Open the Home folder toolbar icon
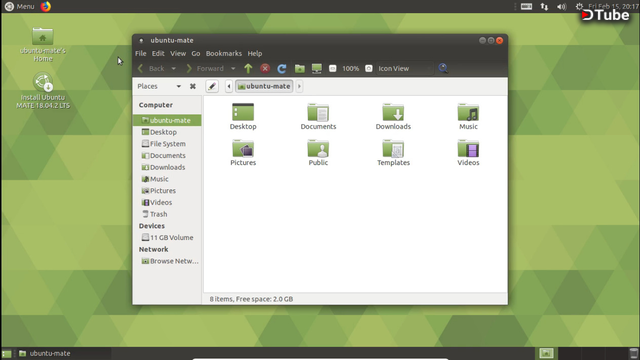The width and height of the screenshot is (640, 360). pos(300,69)
